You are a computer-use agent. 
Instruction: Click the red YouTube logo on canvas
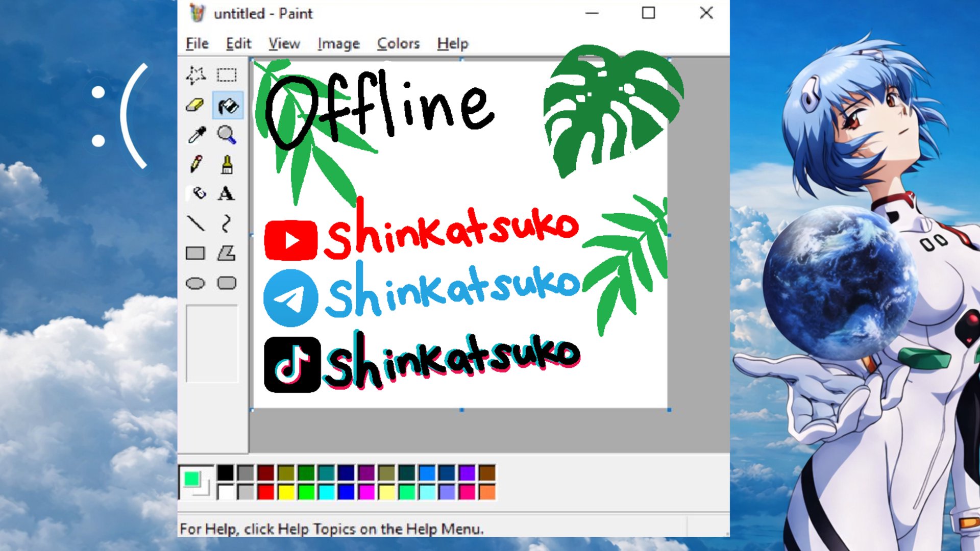[x=291, y=240]
